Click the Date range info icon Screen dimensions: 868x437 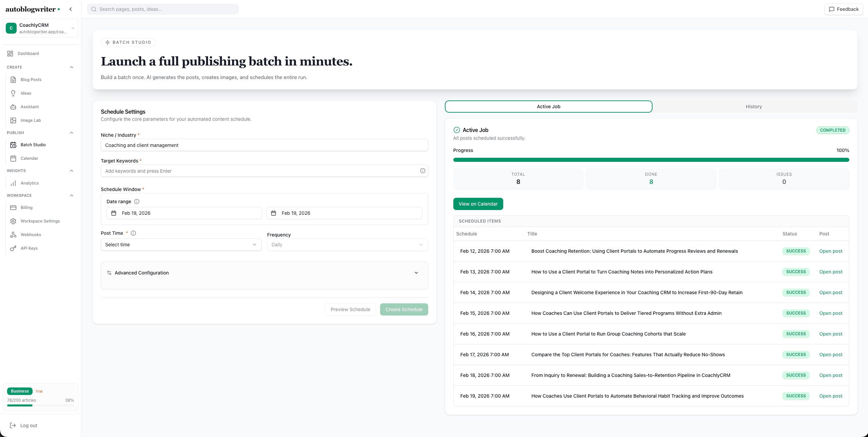pyautogui.click(x=137, y=202)
